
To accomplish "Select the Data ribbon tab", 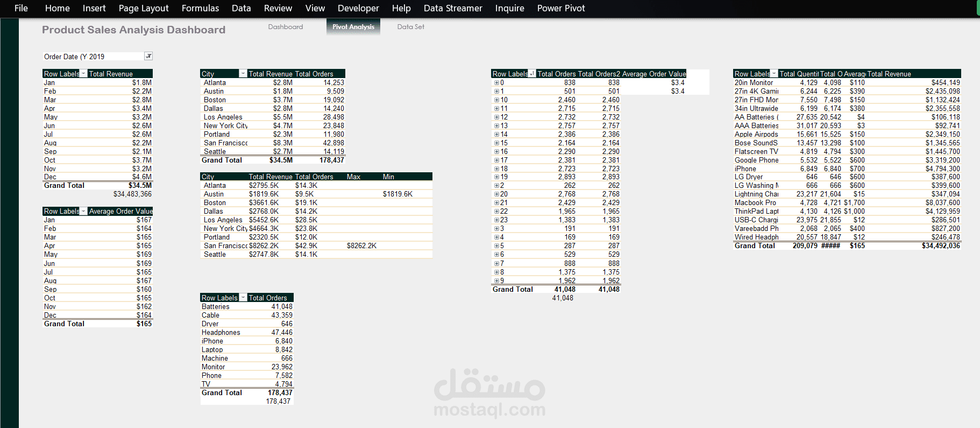I will (242, 8).
